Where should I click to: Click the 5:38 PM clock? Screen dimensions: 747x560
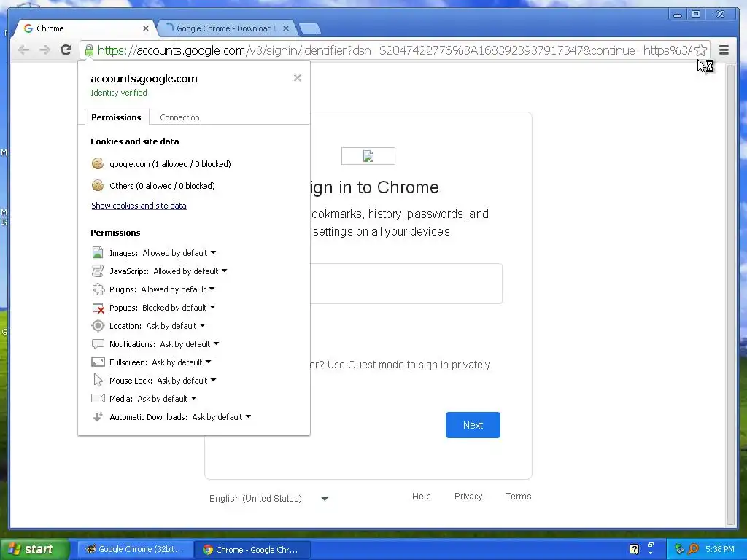[x=720, y=549]
